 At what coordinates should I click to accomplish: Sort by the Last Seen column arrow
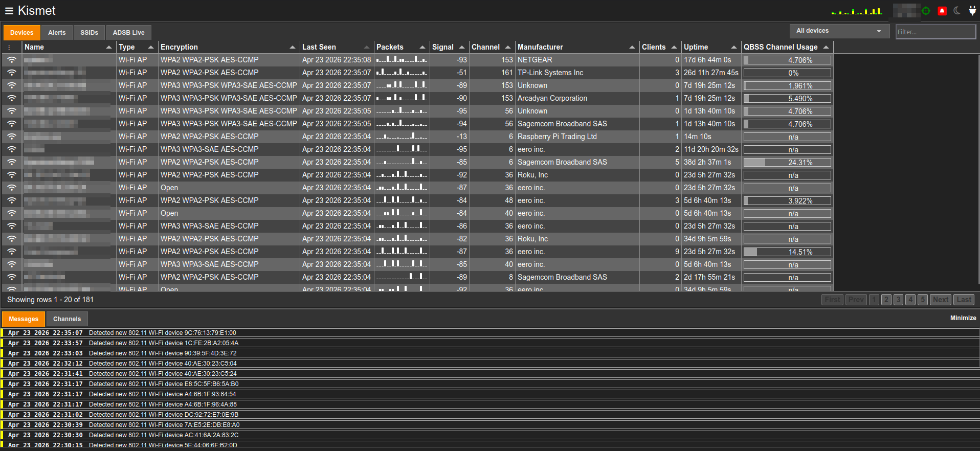tap(366, 47)
